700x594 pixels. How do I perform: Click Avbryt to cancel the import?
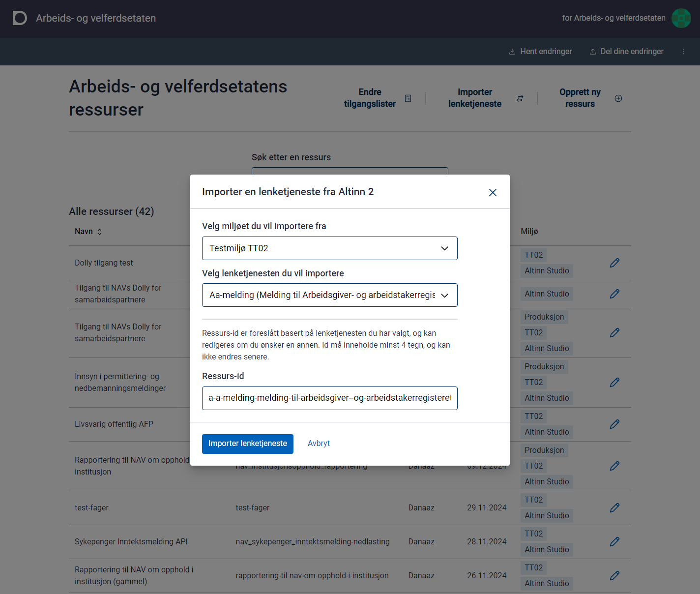point(319,444)
